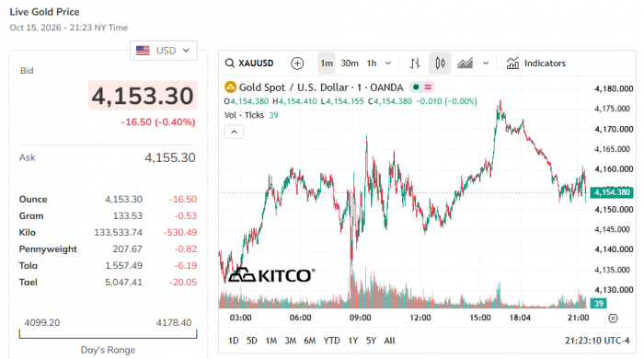Screen dimensions: 644x359
Task: Click the day's low value 4099.20
Action: 42,322
